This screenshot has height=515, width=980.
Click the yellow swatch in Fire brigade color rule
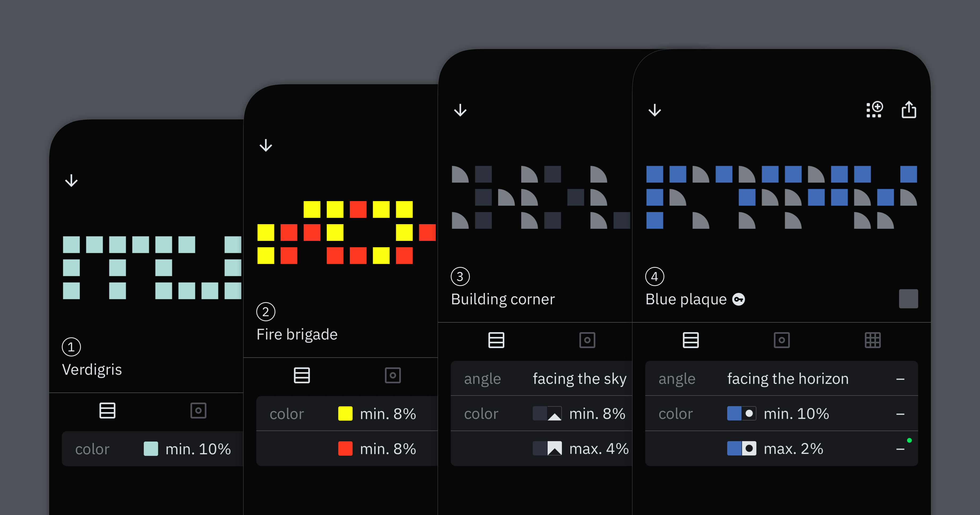pyautogui.click(x=345, y=414)
